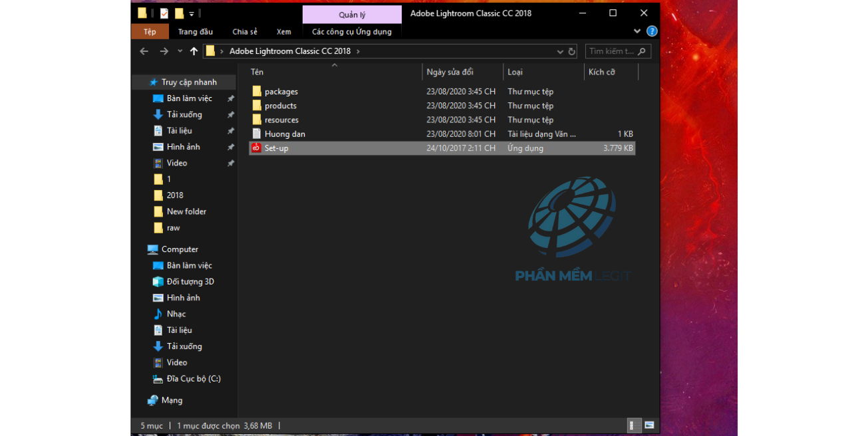Image resolution: width=868 pixels, height=436 pixels.
Task: Open Đối tượng 3D under Computer
Action: (190, 282)
